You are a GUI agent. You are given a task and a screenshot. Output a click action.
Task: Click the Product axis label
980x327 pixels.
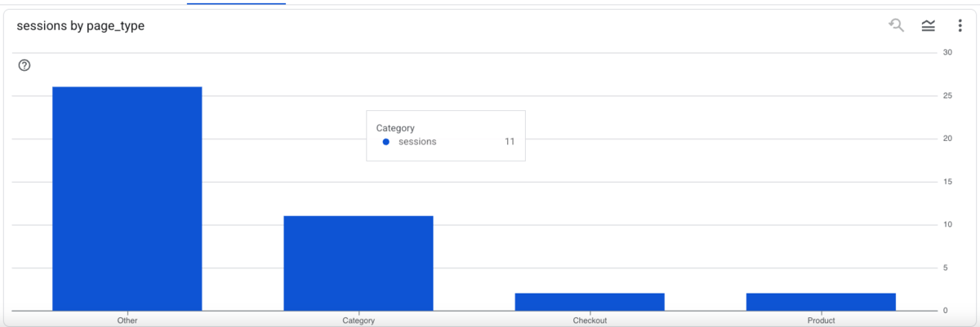point(821,320)
